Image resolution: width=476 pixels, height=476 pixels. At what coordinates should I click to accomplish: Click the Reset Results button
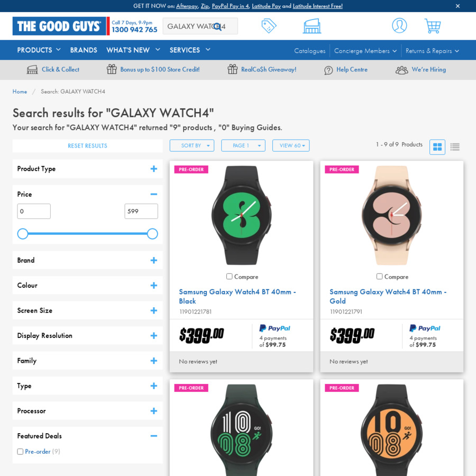pos(87,146)
